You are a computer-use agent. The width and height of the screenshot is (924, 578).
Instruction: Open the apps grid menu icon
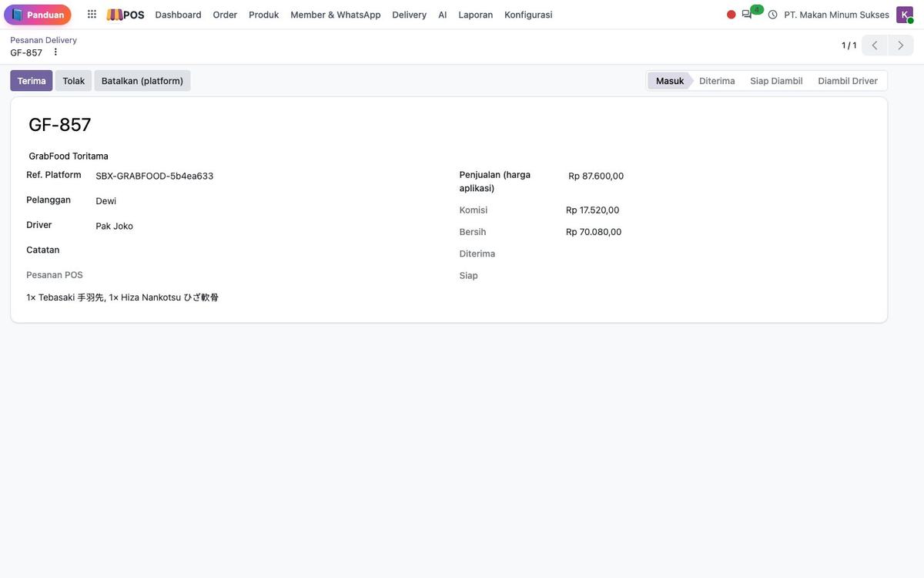[x=92, y=15]
